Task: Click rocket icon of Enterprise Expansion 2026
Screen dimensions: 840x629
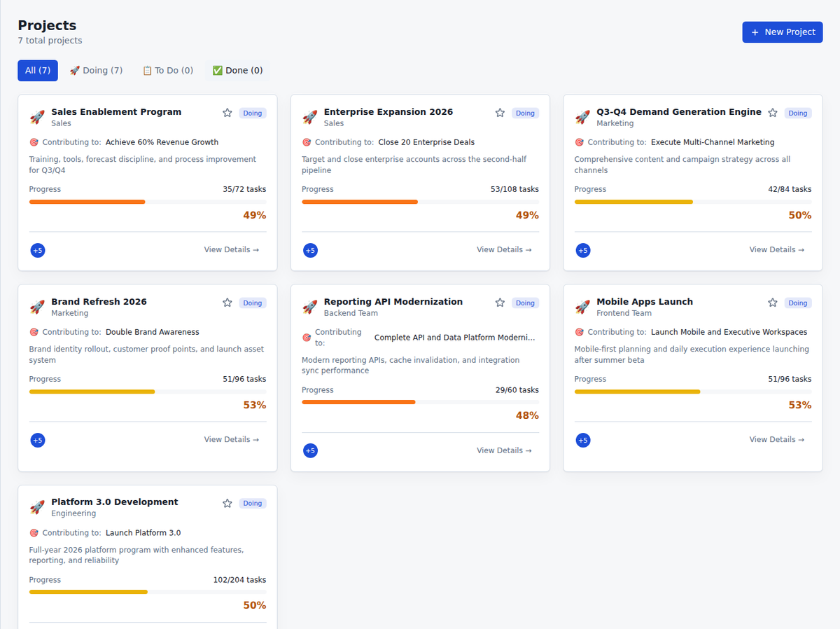Action: pos(309,117)
